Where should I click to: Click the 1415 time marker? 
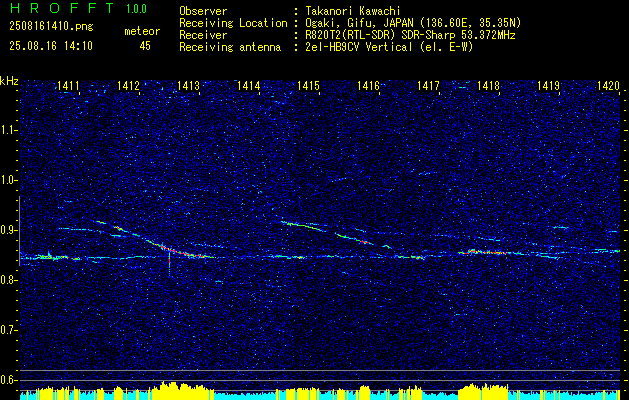pos(308,85)
